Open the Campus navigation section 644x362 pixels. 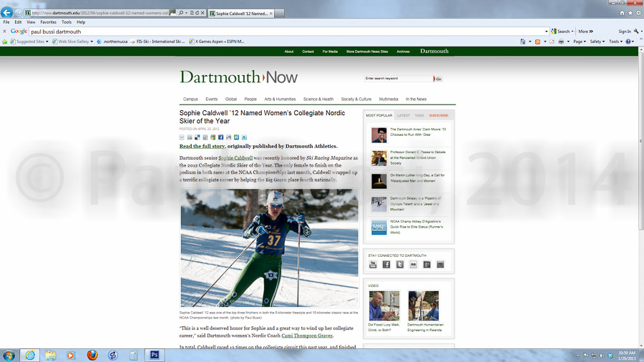pos(190,99)
